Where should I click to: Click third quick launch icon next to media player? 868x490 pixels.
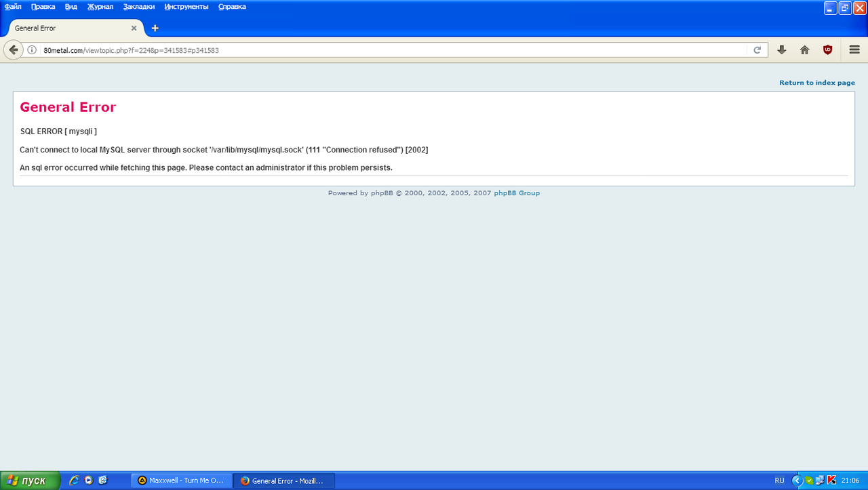(103, 481)
